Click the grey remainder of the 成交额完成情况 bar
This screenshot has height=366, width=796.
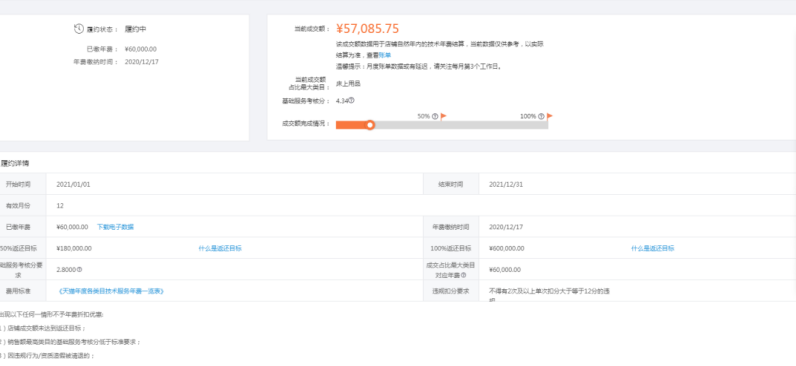[x=461, y=125]
